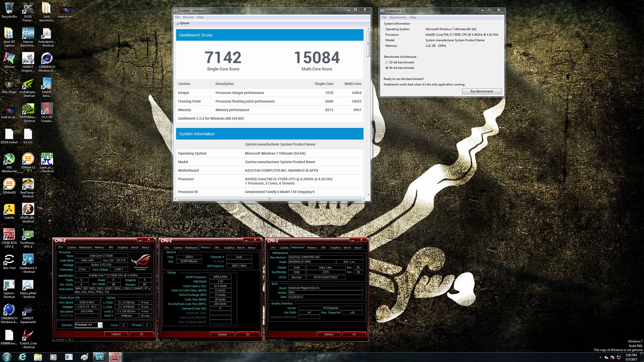This screenshot has height=362, width=644.
Task: Open Catzilla desktop icon
Action: (9, 211)
